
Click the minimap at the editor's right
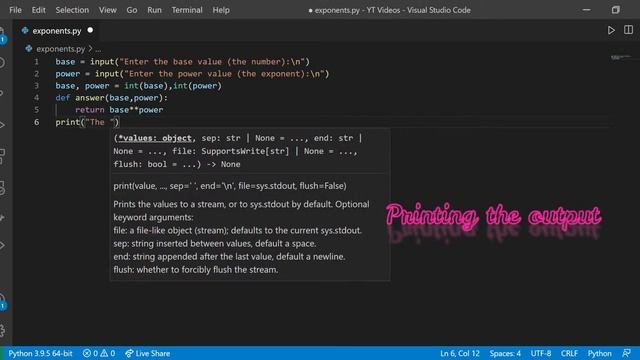coord(621,58)
